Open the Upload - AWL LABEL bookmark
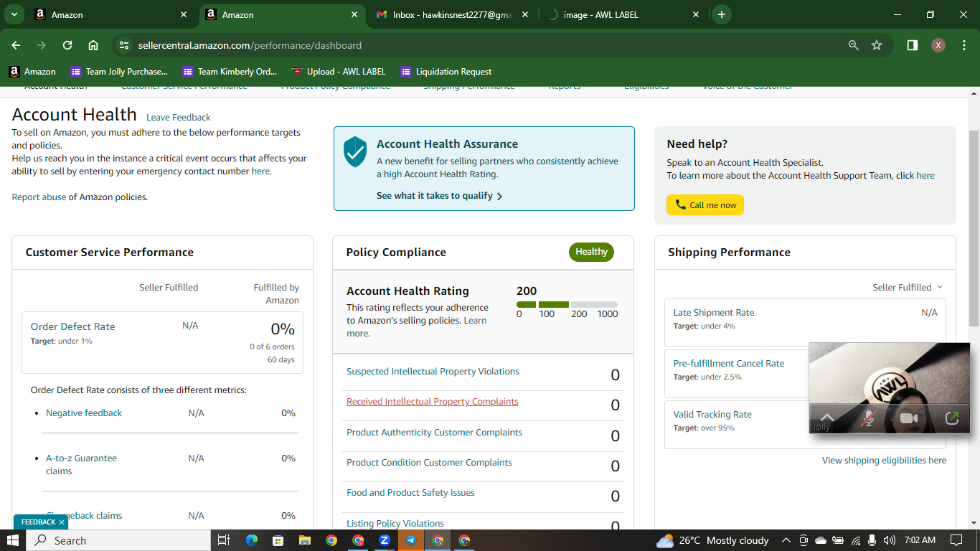The image size is (980, 551). pos(339,72)
